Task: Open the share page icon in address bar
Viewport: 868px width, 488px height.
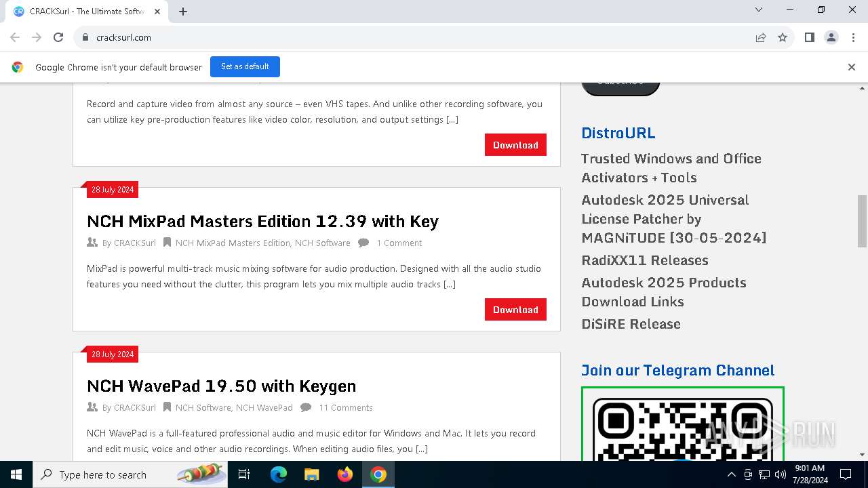Action: [761, 37]
